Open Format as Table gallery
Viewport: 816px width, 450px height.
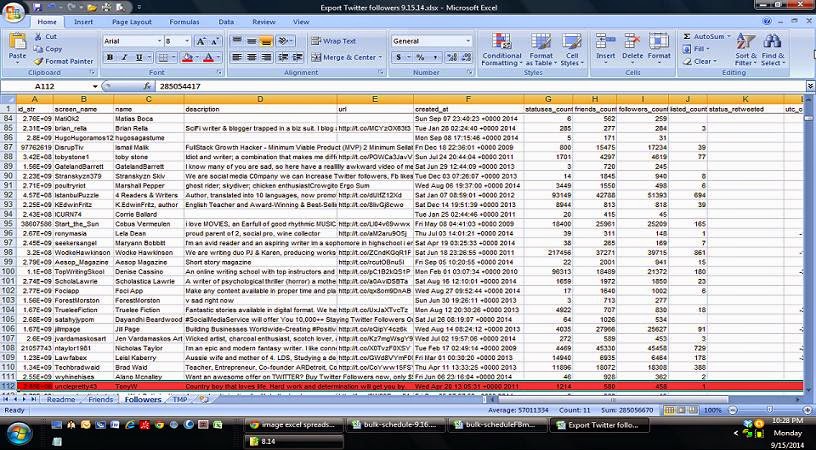click(x=541, y=50)
